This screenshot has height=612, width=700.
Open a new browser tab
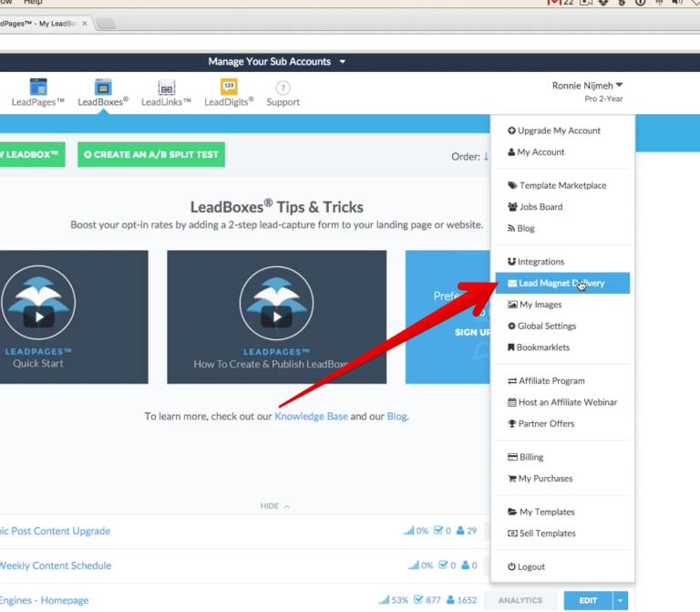pos(106,23)
